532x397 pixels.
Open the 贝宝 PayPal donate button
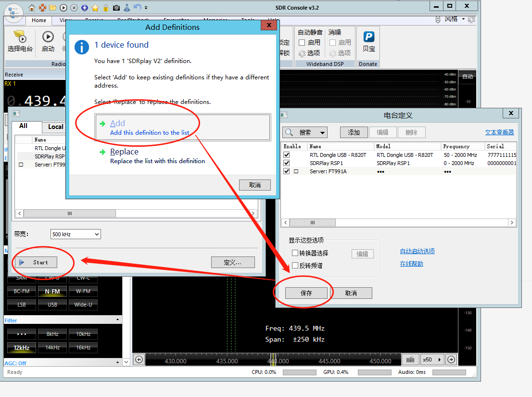click(x=369, y=41)
